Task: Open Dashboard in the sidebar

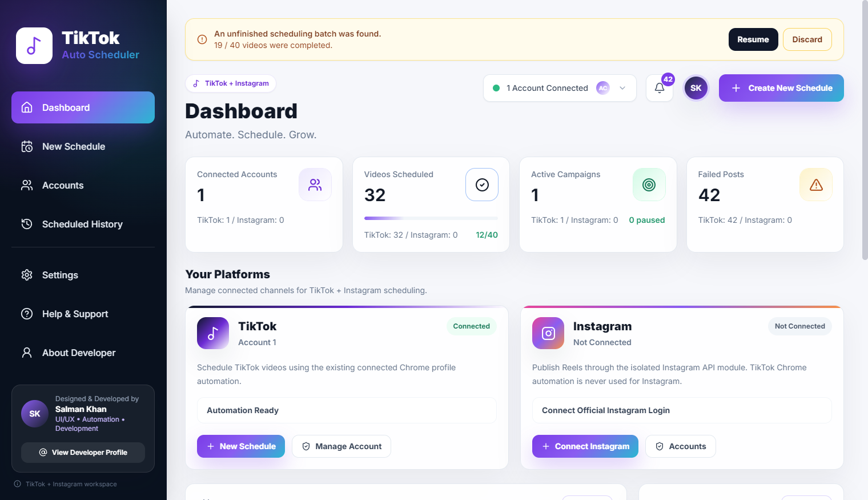Action: tap(83, 107)
